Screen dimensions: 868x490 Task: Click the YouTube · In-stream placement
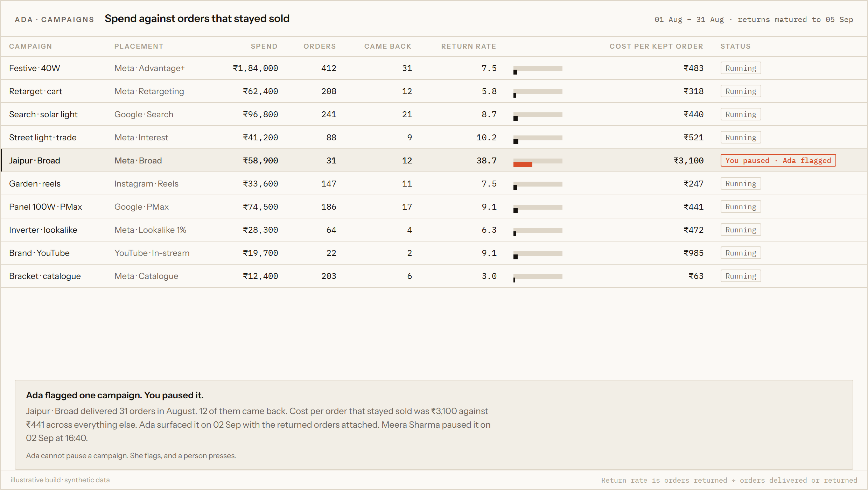tap(152, 253)
